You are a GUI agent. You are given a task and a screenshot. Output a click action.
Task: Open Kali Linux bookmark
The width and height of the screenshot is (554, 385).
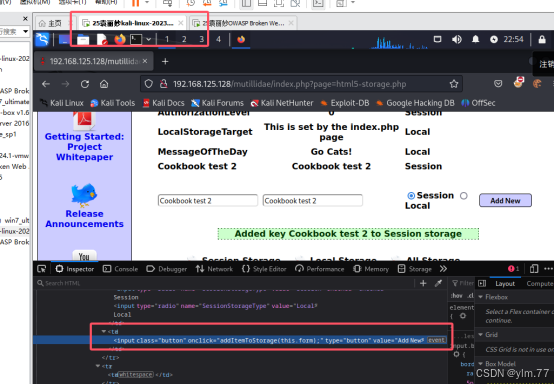click(62, 103)
